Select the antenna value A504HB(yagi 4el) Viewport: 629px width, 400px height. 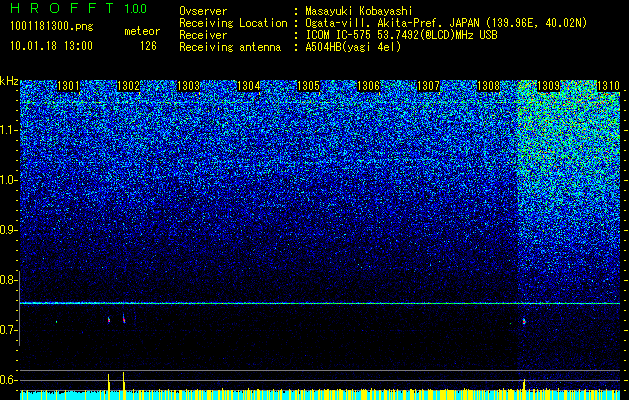tap(353, 47)
